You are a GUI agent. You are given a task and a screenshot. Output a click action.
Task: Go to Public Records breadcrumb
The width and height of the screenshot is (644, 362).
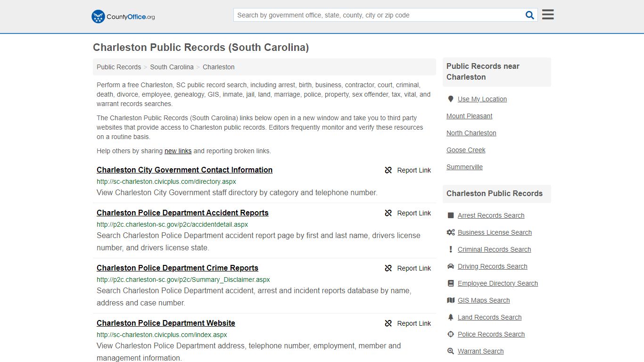click(119, 67)
